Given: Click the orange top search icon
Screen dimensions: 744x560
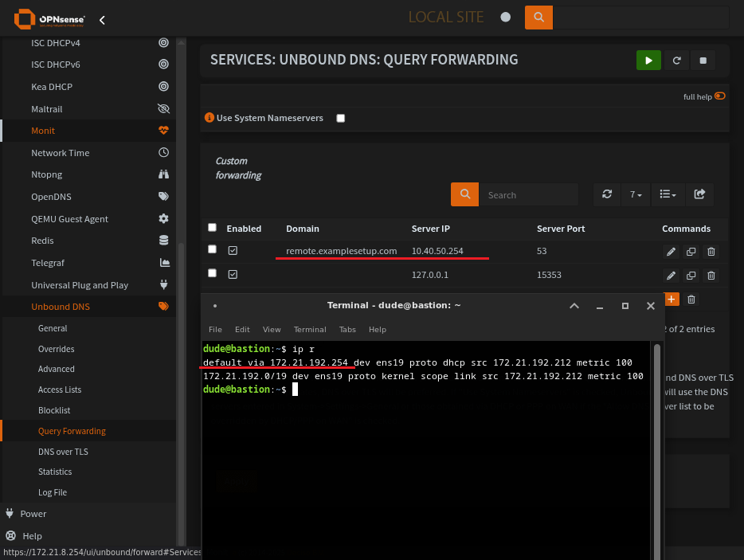Looking at the screenshot, I should [538, 18].
